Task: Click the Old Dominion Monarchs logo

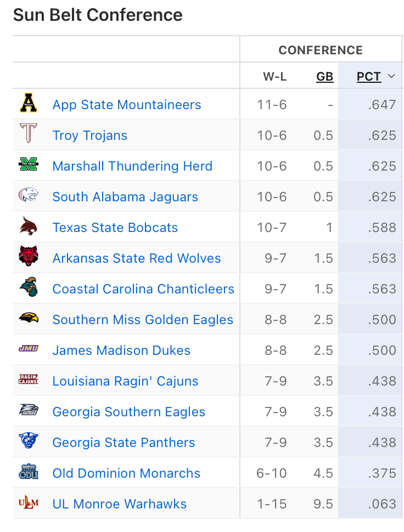Action: point(29,473)
